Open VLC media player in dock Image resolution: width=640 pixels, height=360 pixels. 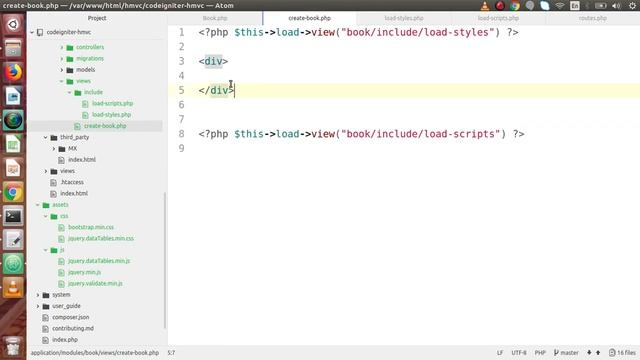[13, 288]
